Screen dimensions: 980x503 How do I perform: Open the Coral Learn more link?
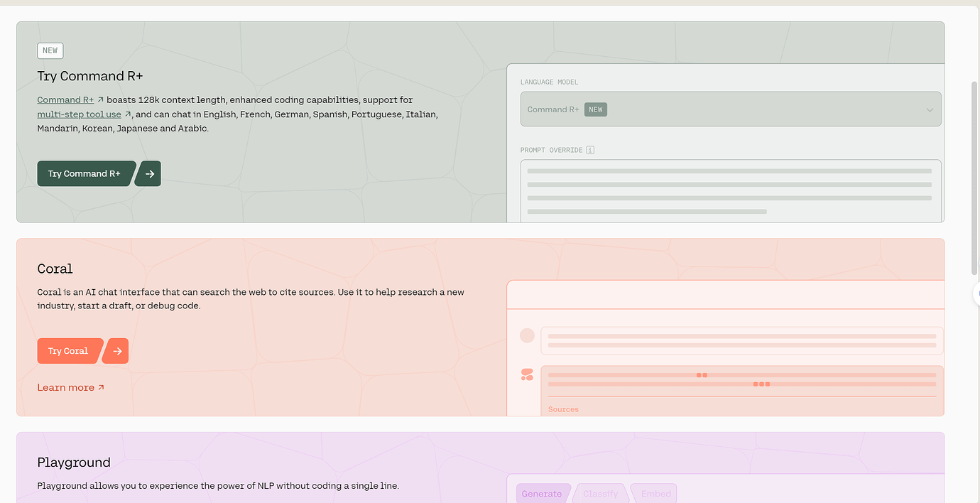tap(71, 387)
